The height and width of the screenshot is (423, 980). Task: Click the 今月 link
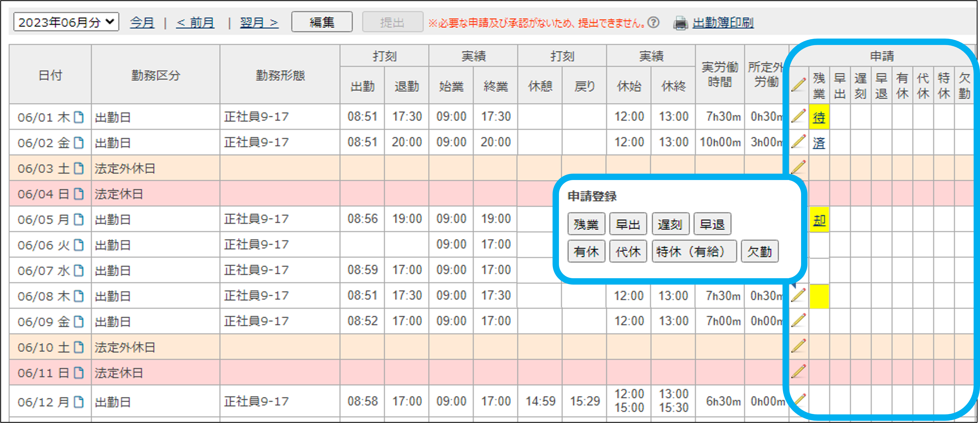click(x=142, y=22)
